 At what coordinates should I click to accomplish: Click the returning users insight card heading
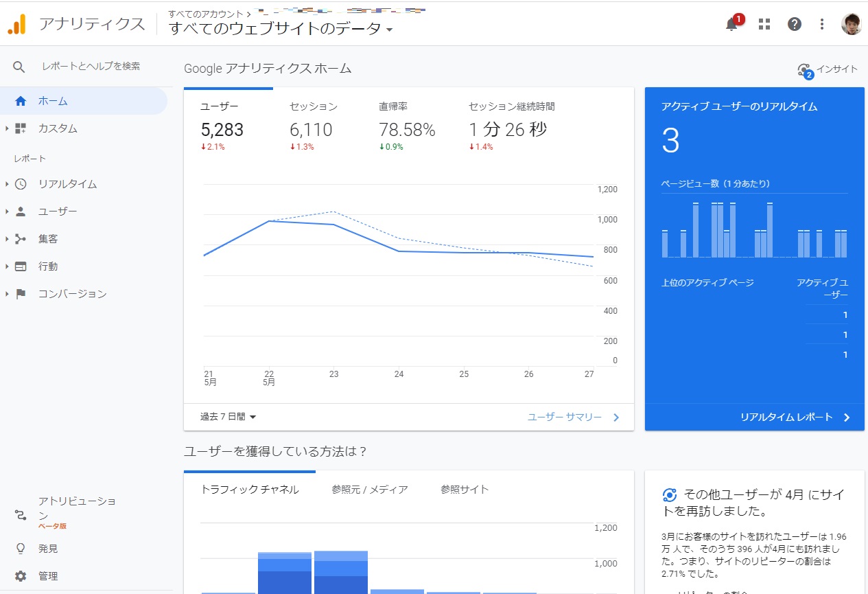753,503
